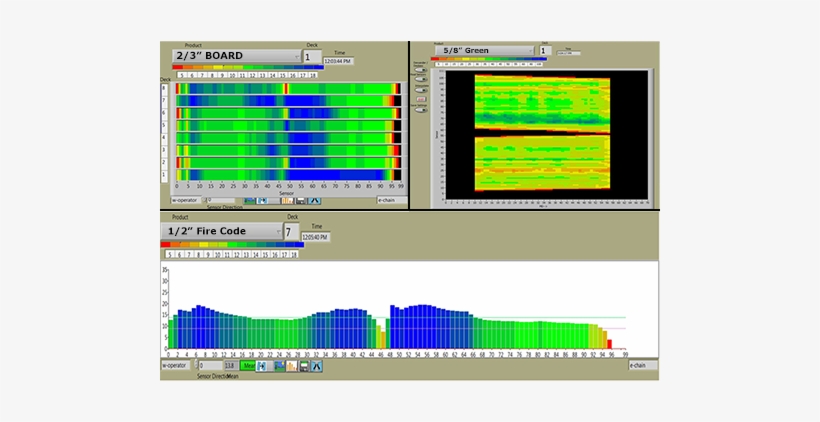Viewport: 820px width, 422px height.
Task: Click the e-chain field in 2/3" BOARD panel
Action: tap(392, 200)
